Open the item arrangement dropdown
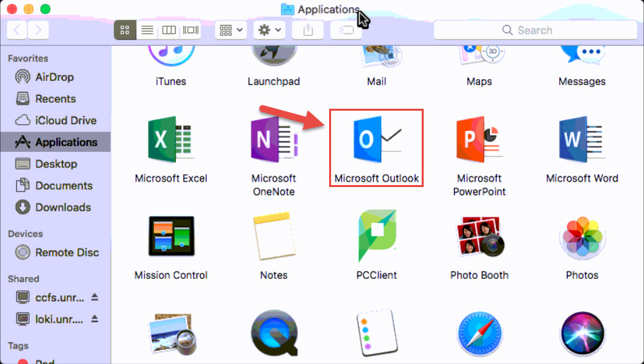Screen dimensions: 644x364 231,30
